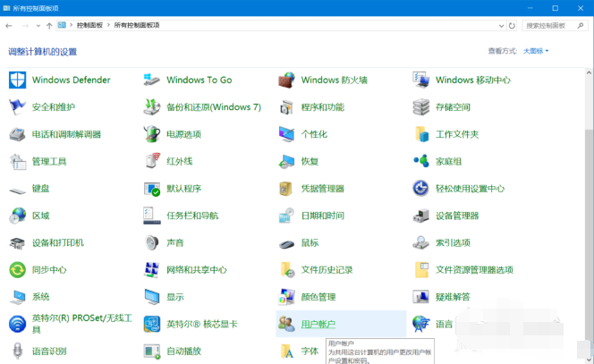
Task: Open the 设备管理器 device manager icon
Action: click(x=421, y=216)
